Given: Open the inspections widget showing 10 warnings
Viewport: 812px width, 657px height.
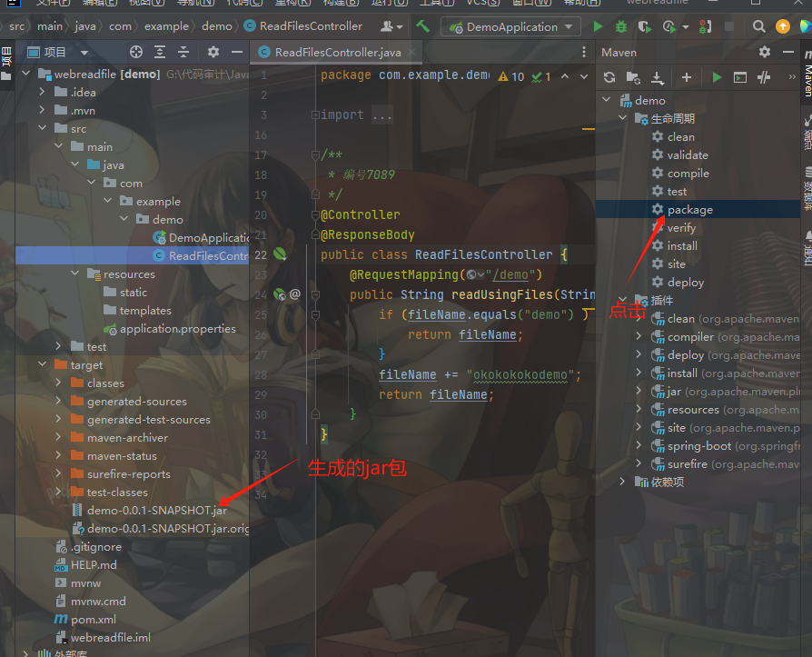Looking at the screenshot, I should point(524,76).
